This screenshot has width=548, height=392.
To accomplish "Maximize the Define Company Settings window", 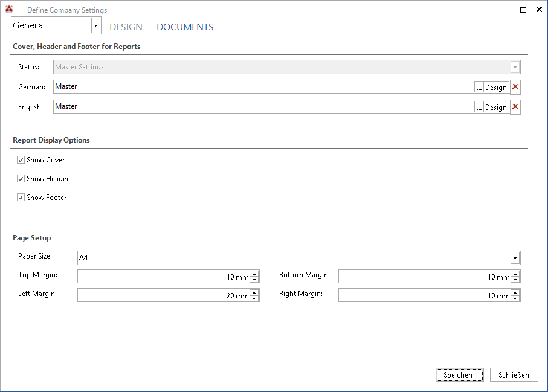I will (523, 10).
